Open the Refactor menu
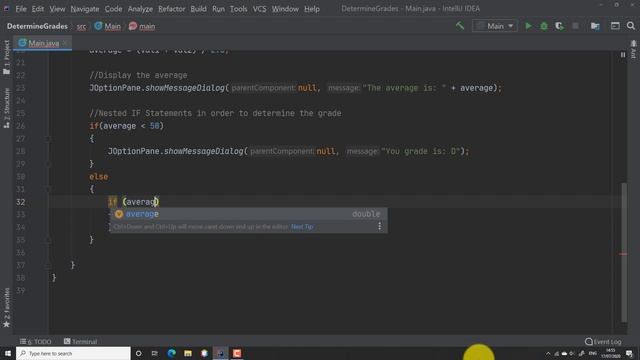Screen dimensions: 640x360 (x=171, y=9)
